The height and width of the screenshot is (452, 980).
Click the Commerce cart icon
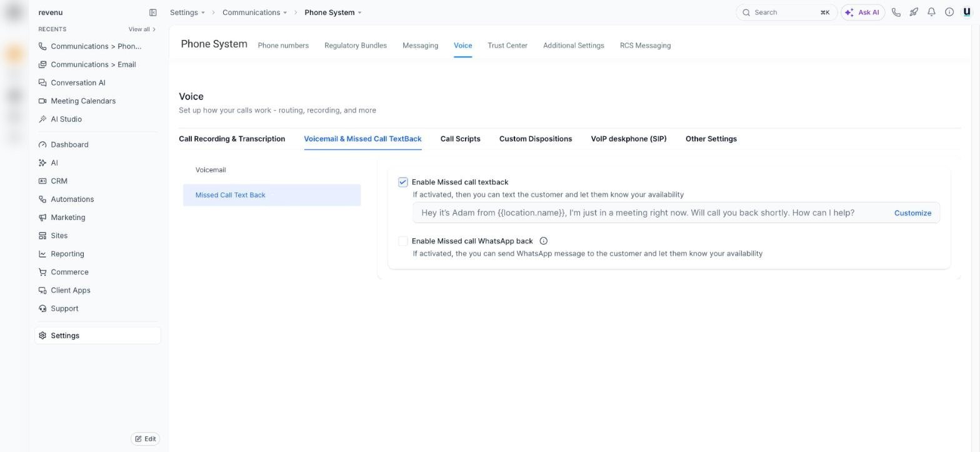[x=42, y=272]
